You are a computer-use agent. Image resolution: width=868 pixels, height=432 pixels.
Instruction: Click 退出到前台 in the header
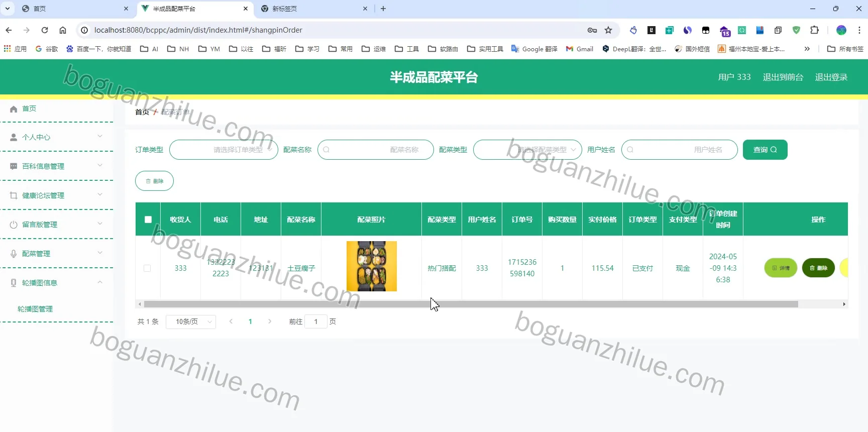pos(783,77)
